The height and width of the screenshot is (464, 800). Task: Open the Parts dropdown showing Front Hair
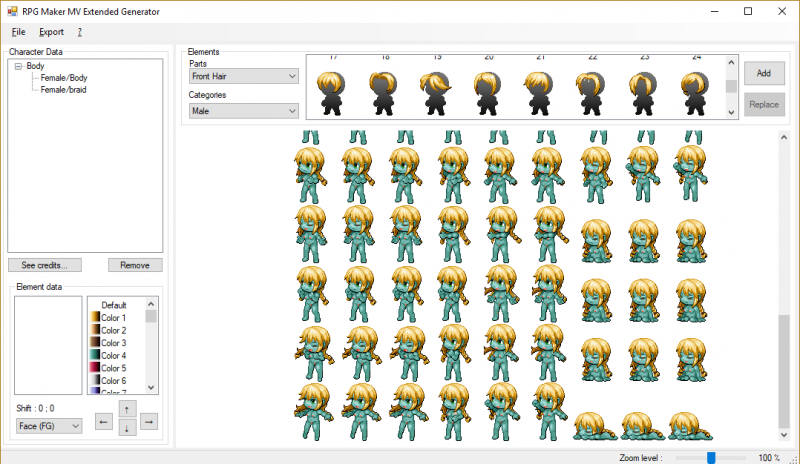pyautogui.click(x=243, y=76)
